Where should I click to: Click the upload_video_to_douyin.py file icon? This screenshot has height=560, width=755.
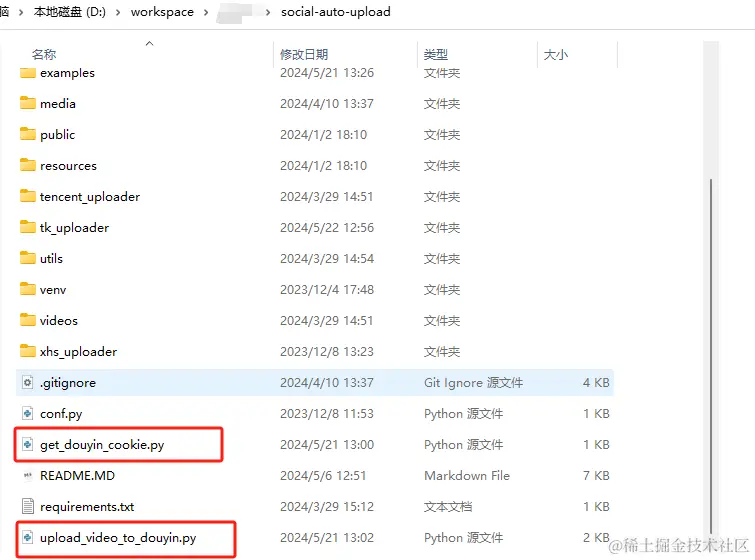point(27,537)
